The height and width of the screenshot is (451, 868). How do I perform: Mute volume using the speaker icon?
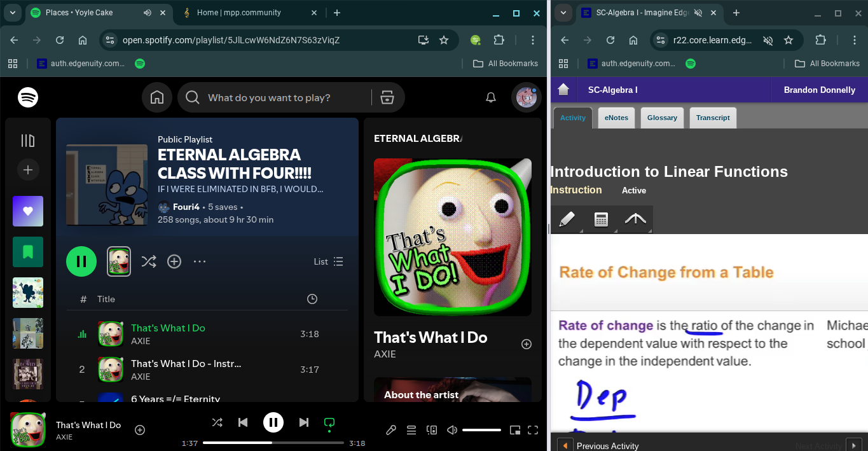click(x=452, y=430)
